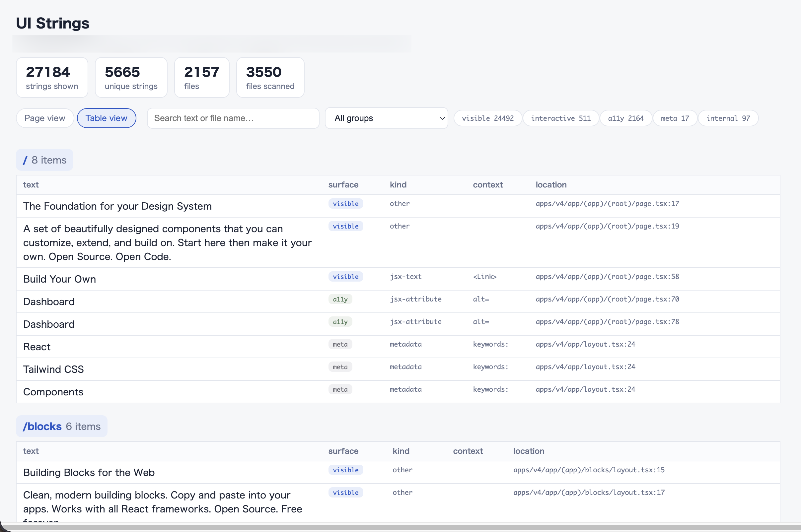Click the a11y badge in the page.tsx:70 row
Screen dimensions: 801x532
340,299
